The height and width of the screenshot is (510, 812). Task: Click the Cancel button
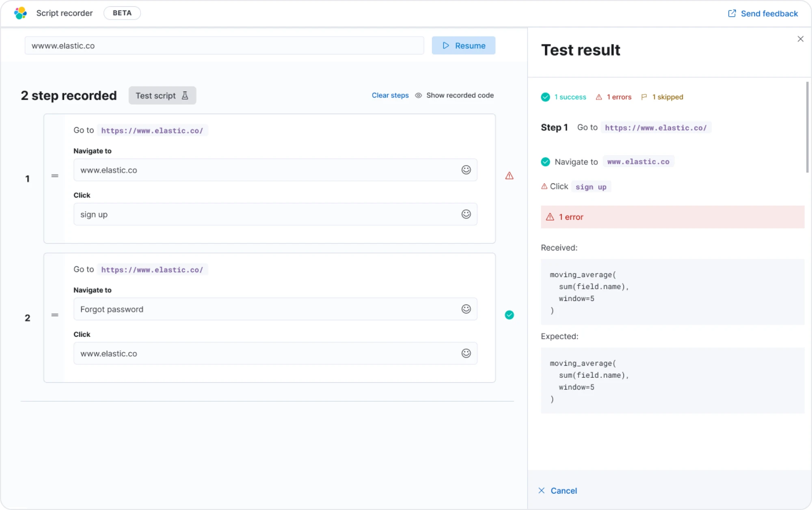click(557, 491)
